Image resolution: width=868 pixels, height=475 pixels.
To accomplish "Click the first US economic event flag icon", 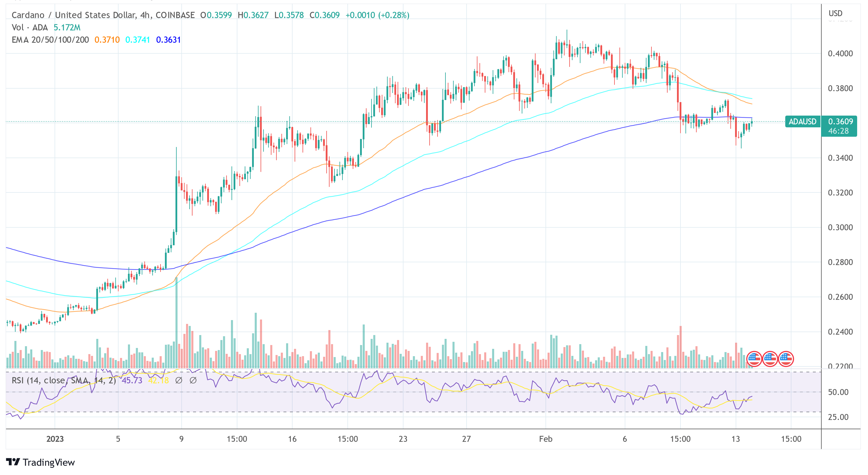I will (x=754, y=359).
